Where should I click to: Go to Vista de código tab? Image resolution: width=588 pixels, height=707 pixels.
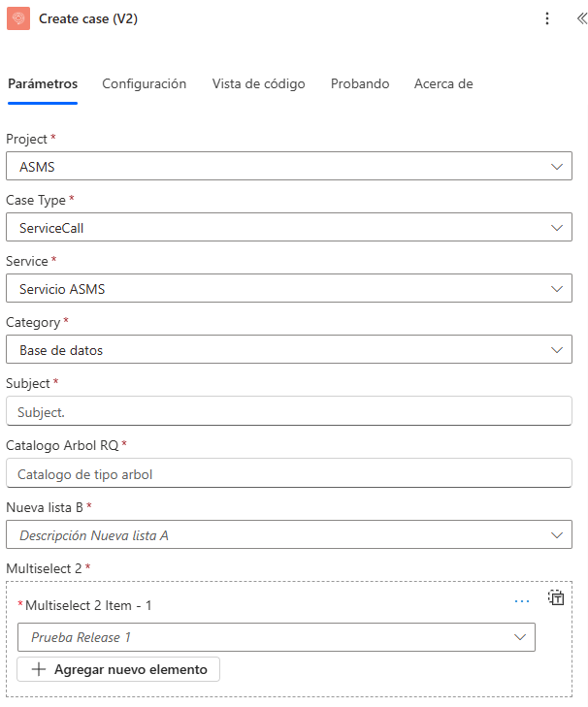pos(259,84)
